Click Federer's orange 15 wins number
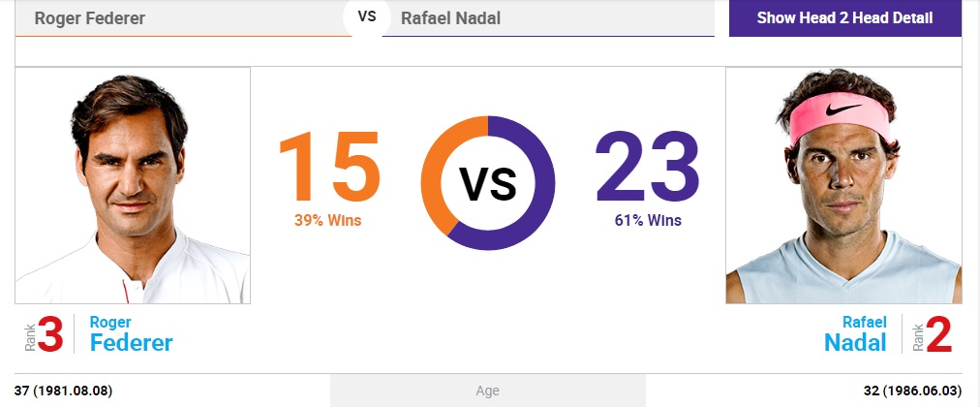This screenshot has width=980, height=407. click(329, 167)
